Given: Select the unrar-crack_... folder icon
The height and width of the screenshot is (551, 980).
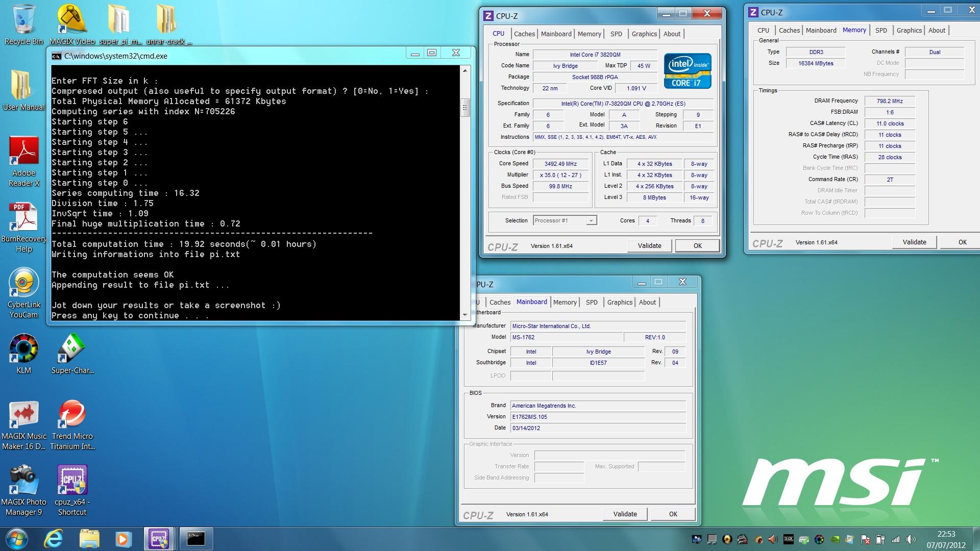Looking at the screenshot, I should (x=168, y=24).
